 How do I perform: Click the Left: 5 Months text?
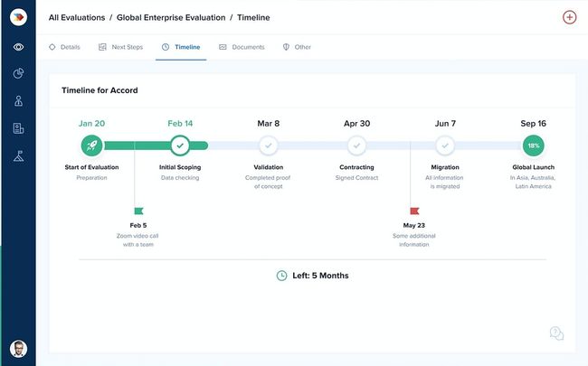[320, 276]
